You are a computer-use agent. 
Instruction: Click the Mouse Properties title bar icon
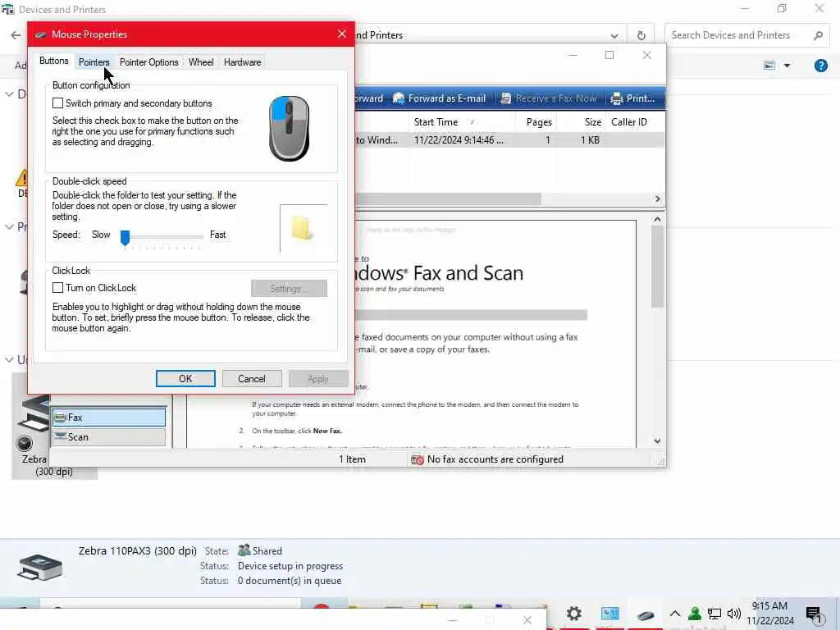pyautogui.click(x=40, y=34)
